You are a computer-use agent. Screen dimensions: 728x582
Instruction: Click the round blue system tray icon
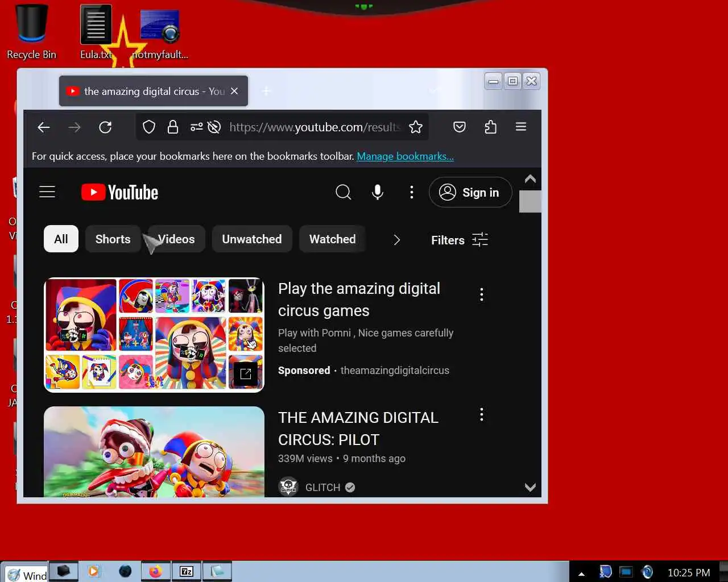(647, 572)
